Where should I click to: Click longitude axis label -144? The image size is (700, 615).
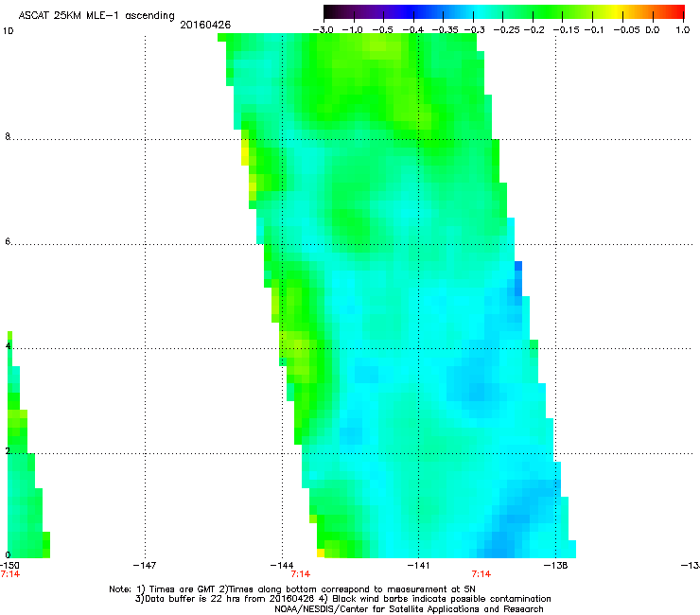[282, 566]
